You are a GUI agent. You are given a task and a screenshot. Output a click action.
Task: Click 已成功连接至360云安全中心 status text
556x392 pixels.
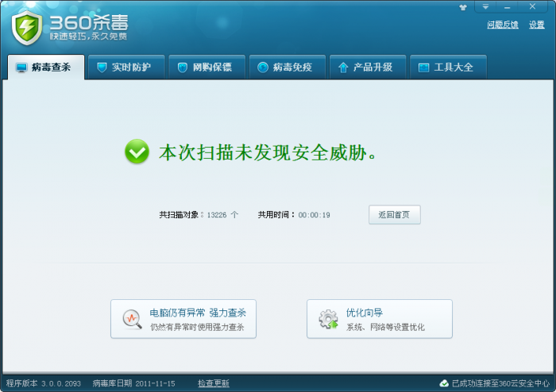click(500, 383)
